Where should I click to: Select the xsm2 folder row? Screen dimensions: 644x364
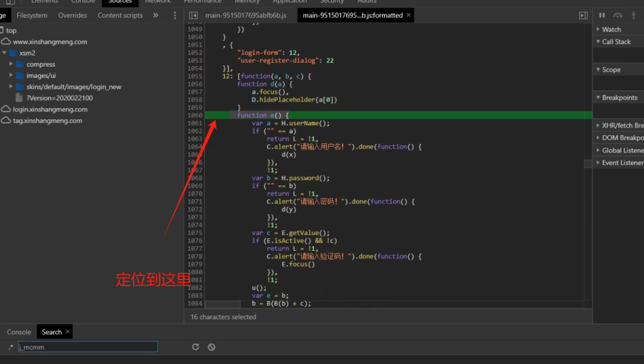click(27, 53)
